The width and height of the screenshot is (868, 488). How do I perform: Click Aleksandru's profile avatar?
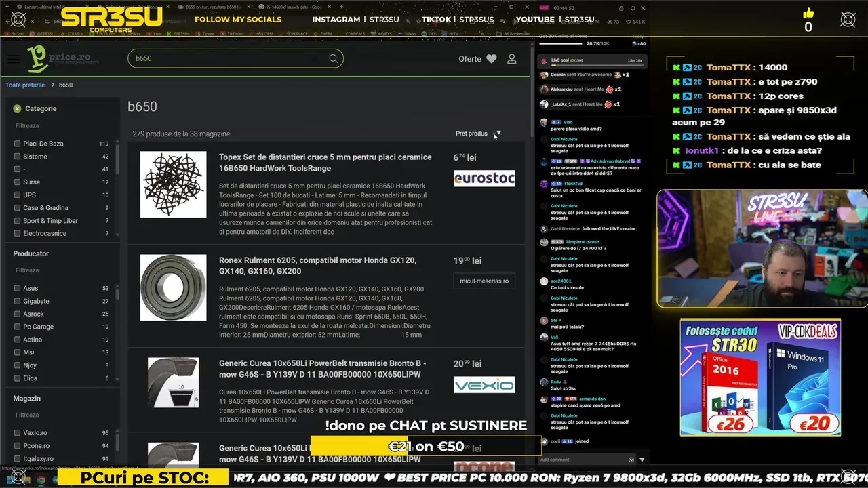[x=544, y=89]
